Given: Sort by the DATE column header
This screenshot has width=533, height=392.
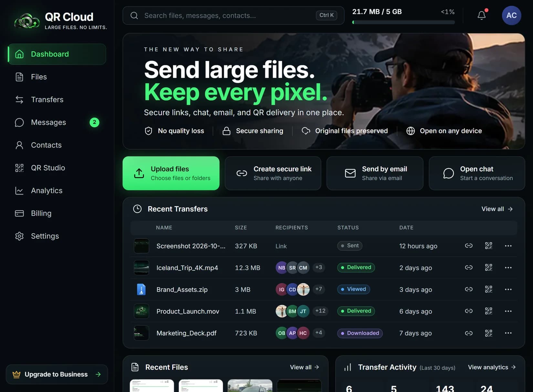Looking at the screenshot, I should [406, 227].
